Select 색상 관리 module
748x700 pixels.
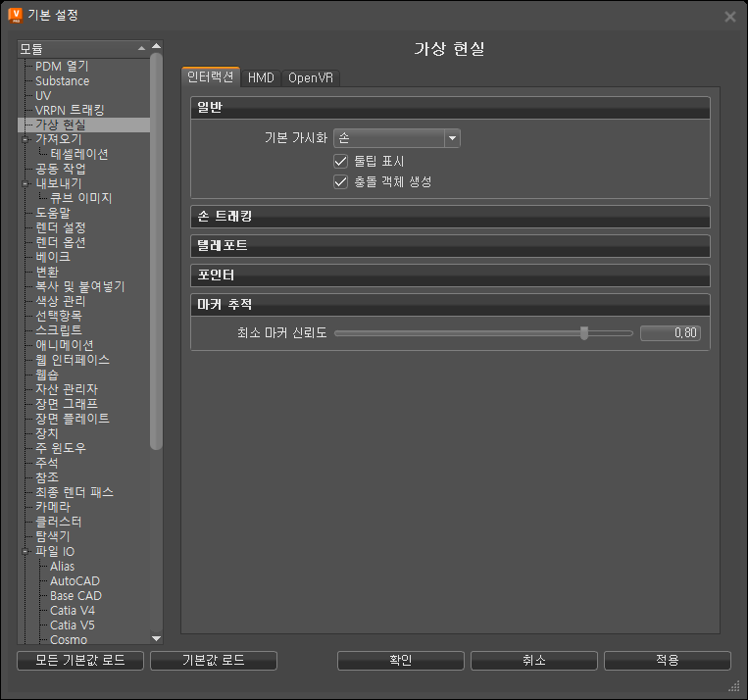coord(61,302)
